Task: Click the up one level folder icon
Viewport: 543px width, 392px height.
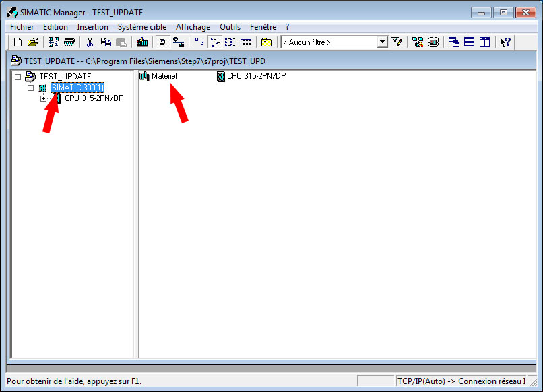Action: [266, 42]
